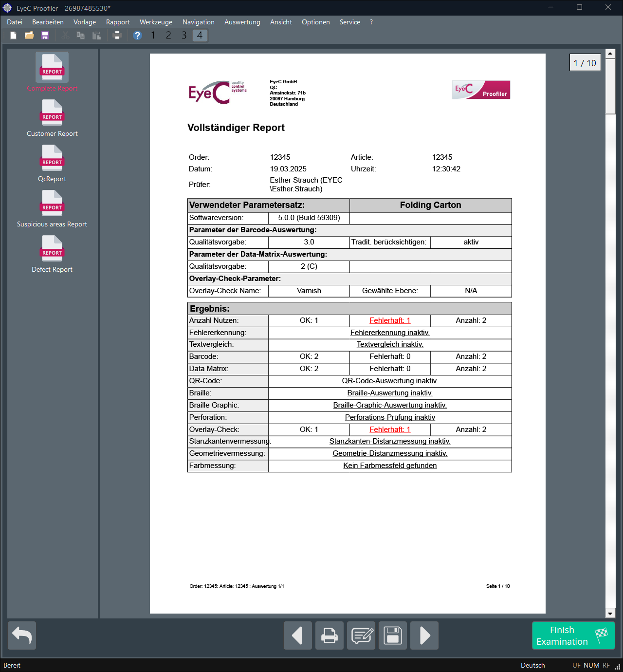This screenshot has width=623, height=672.
Task: Click the Finish Examination button
Action: tap(573, 635)
